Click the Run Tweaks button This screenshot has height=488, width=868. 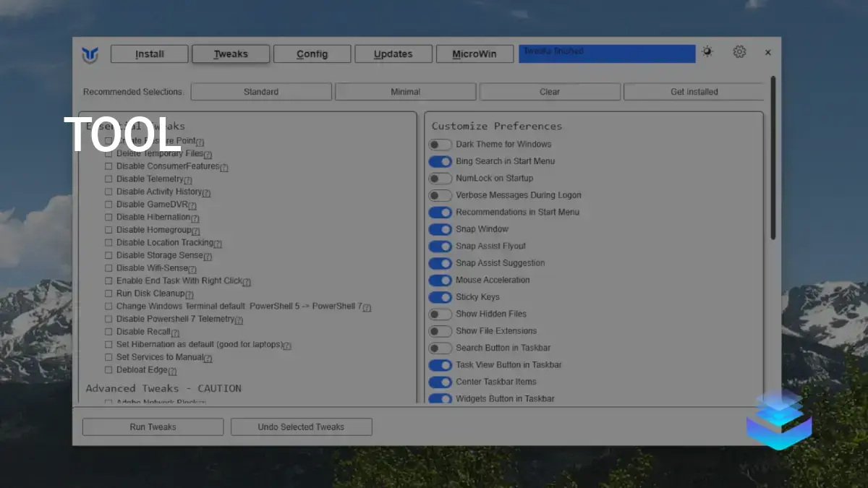coord(152,427)
